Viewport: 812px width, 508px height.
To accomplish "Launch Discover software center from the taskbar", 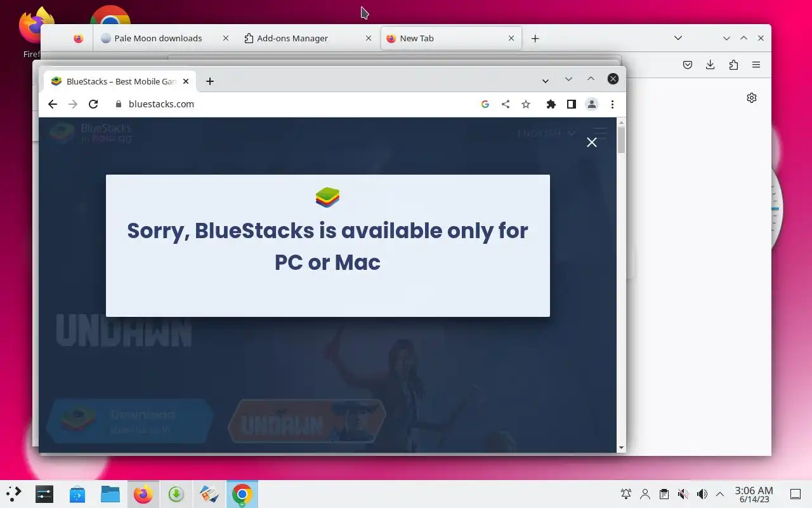I will [77, 494].
